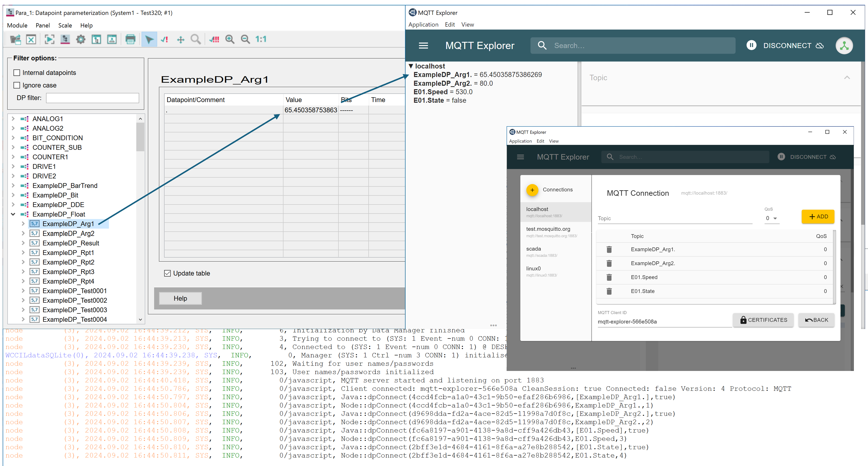Reset zoom with the 1:1 icon

[261, 39]
